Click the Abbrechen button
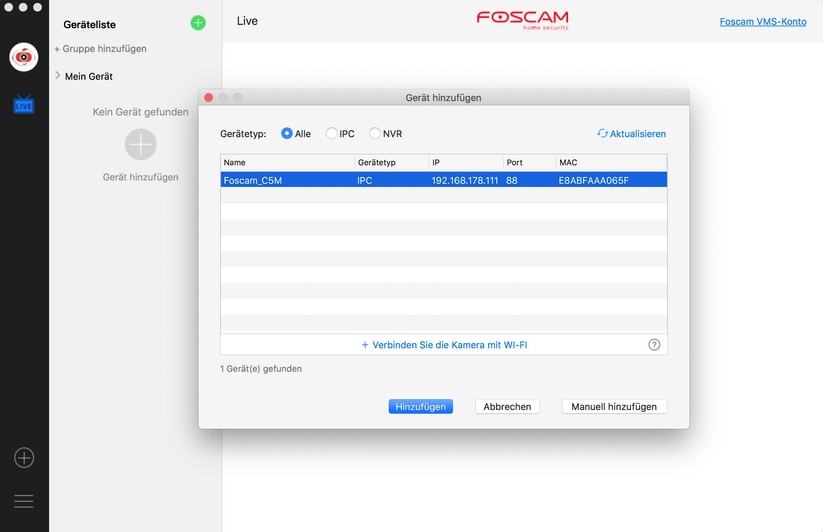This screenshot has height=532, width=823. click(507, 407)
